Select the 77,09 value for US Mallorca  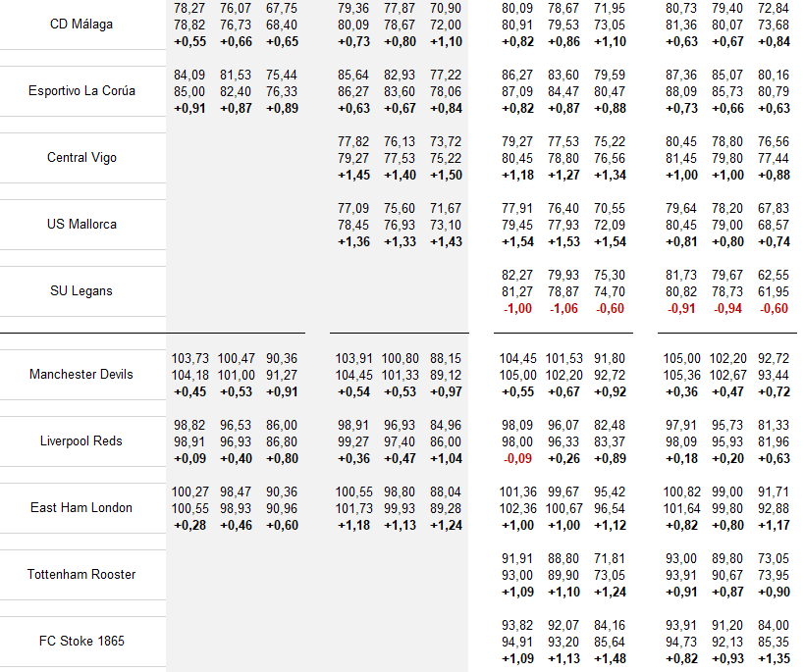(x=353, y=209)
